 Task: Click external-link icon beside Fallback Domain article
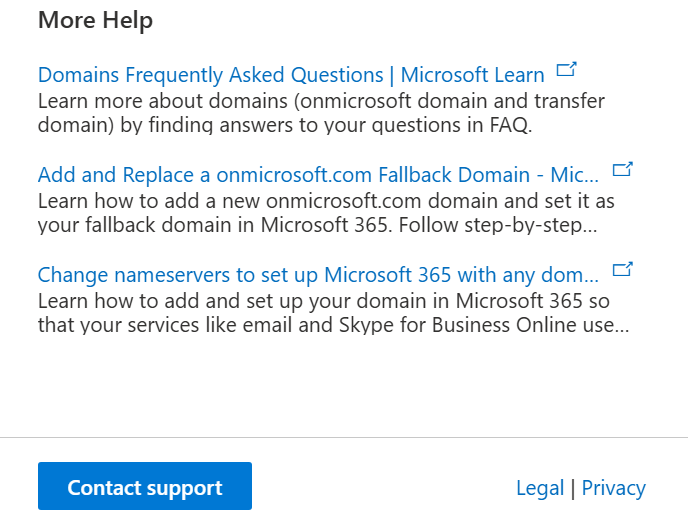click(622, 170)
